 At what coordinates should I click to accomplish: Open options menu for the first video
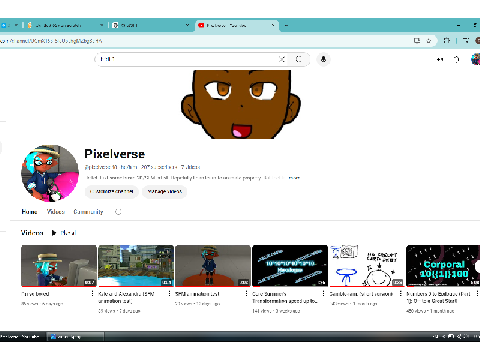click(92, 294)
